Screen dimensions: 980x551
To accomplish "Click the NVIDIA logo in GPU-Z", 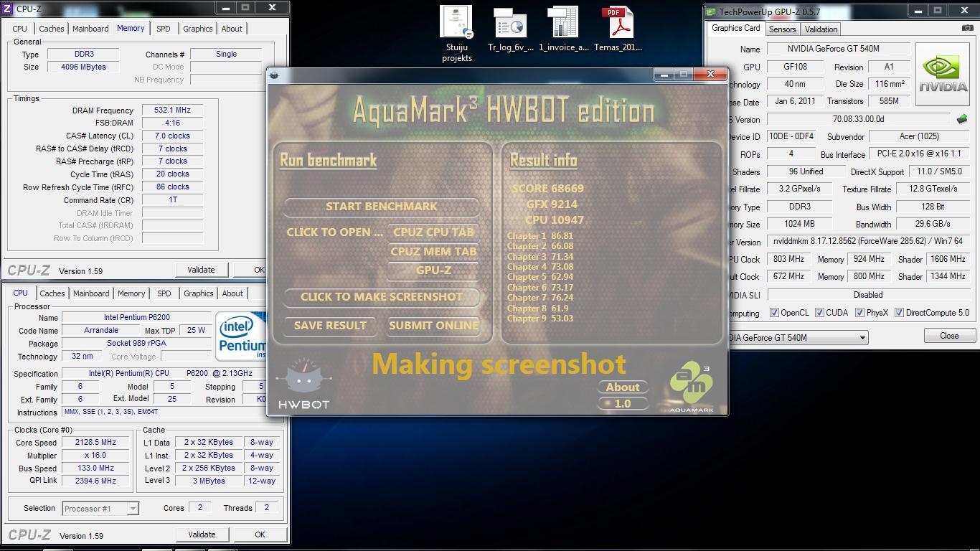I will 943,74.
